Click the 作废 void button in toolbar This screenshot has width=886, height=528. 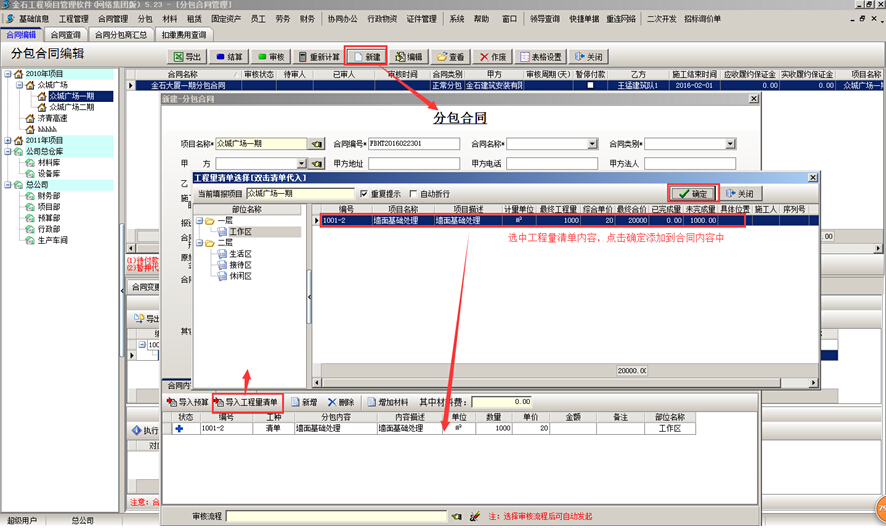[491, 57]
